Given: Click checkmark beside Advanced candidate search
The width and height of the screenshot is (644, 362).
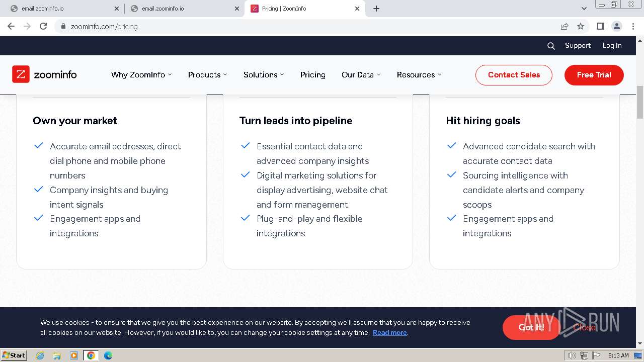Looking at the screenshot, I should pyautogui.click(x=451, y=146).
